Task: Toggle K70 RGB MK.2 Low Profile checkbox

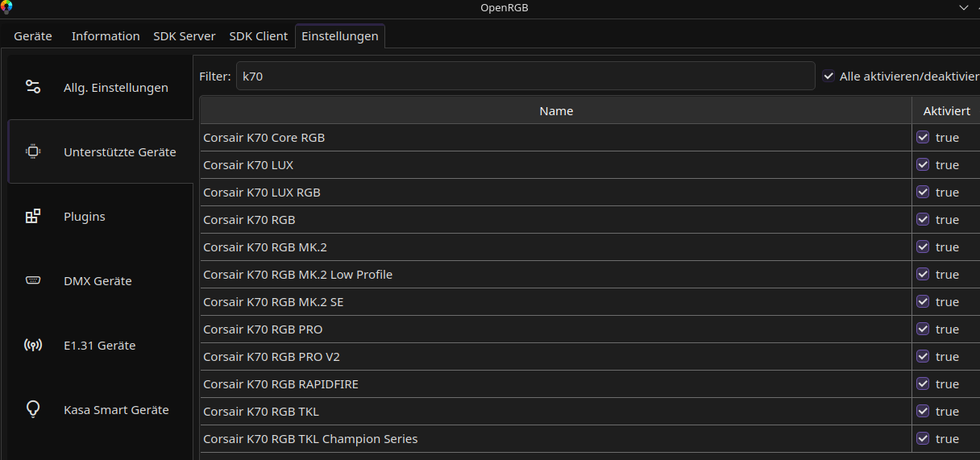Action: (x=924, y=274)
